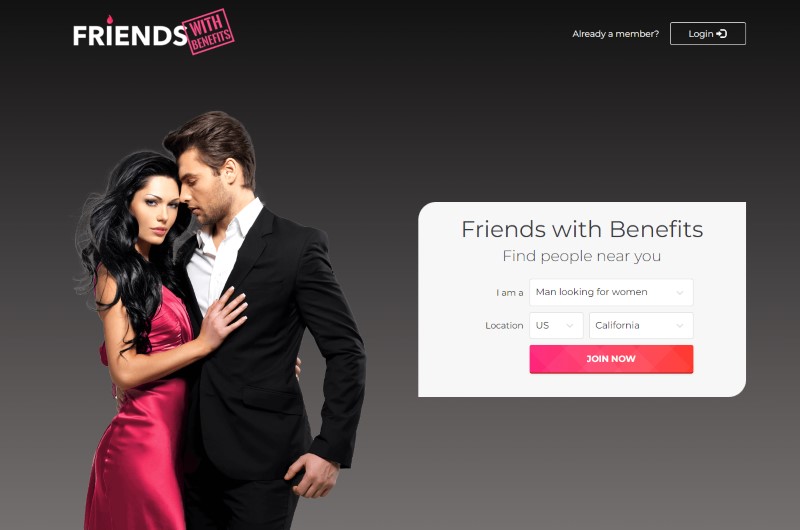Click the JOIN NOW button
The width and height of the screenshot is (800, 530).
tap(611, 359)
